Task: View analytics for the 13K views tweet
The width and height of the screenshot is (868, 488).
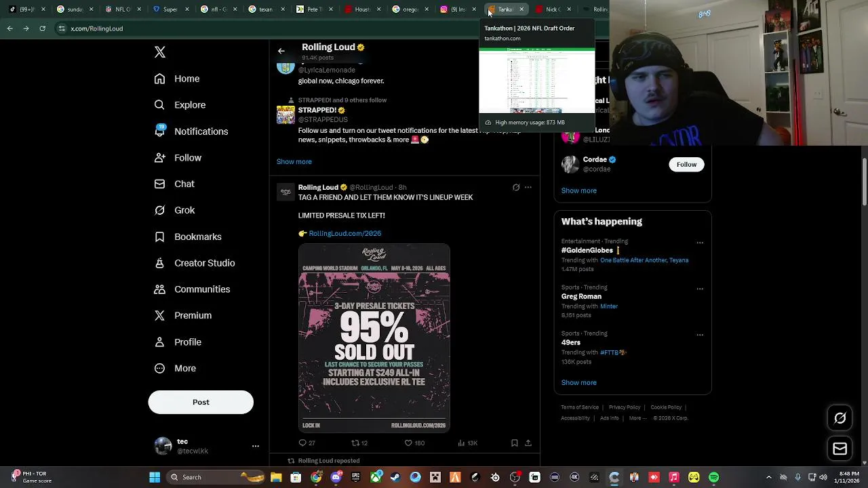Action: (468, 443)
